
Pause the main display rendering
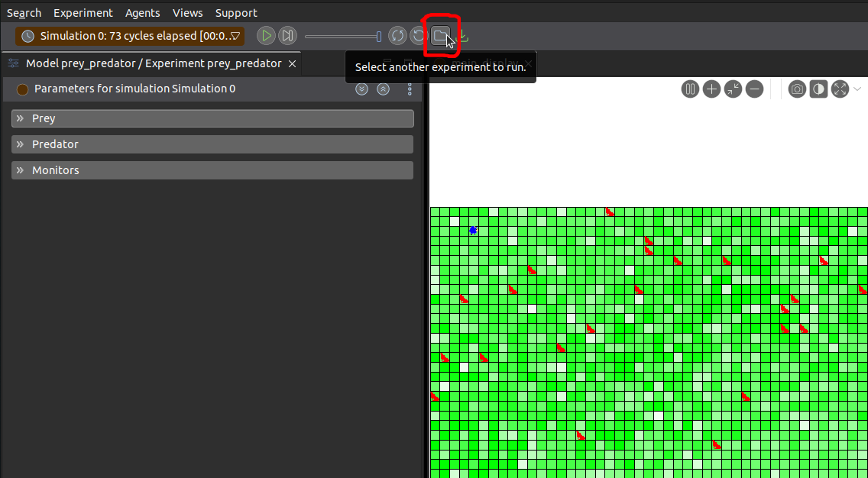click(690, 89)
